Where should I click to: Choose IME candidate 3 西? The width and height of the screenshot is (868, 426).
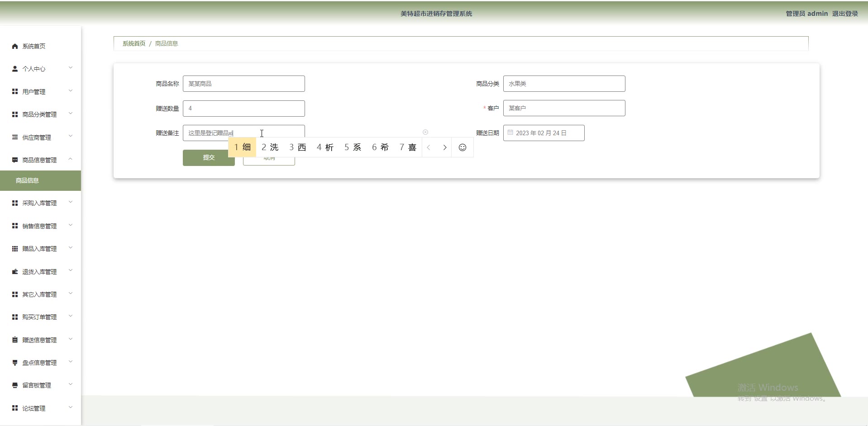tap(298, 147)
